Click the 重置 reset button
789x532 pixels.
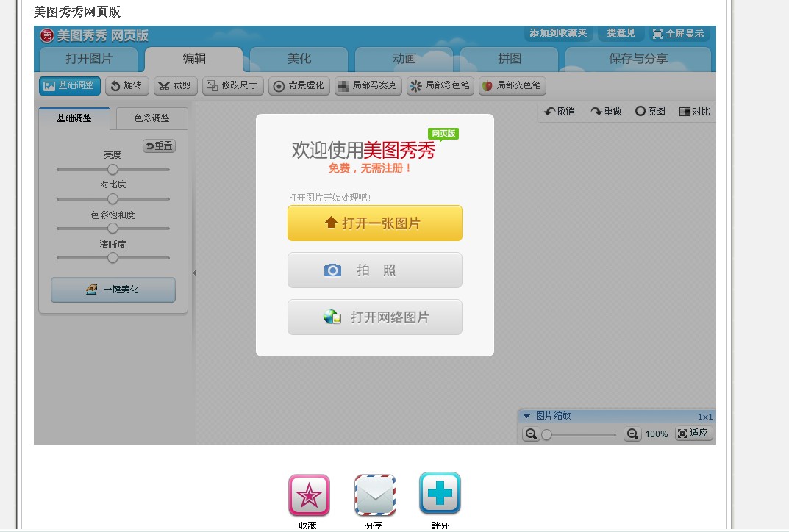159,145
